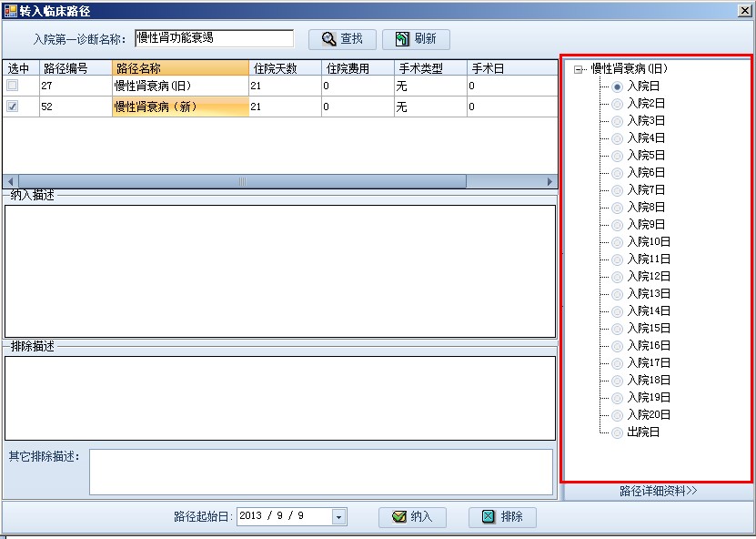Click the 刷新 refresh button

tap(416, 39)
